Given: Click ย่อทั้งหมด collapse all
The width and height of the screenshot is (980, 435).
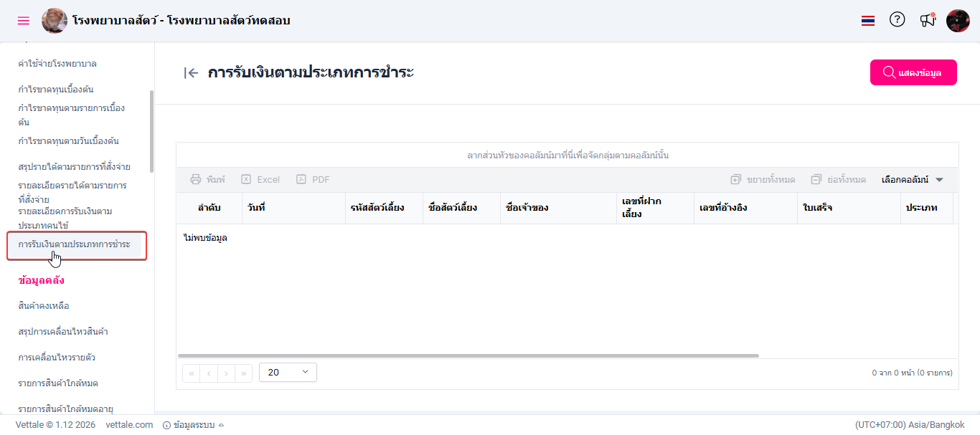Looking at the screenshot, I should click(838, 180).
